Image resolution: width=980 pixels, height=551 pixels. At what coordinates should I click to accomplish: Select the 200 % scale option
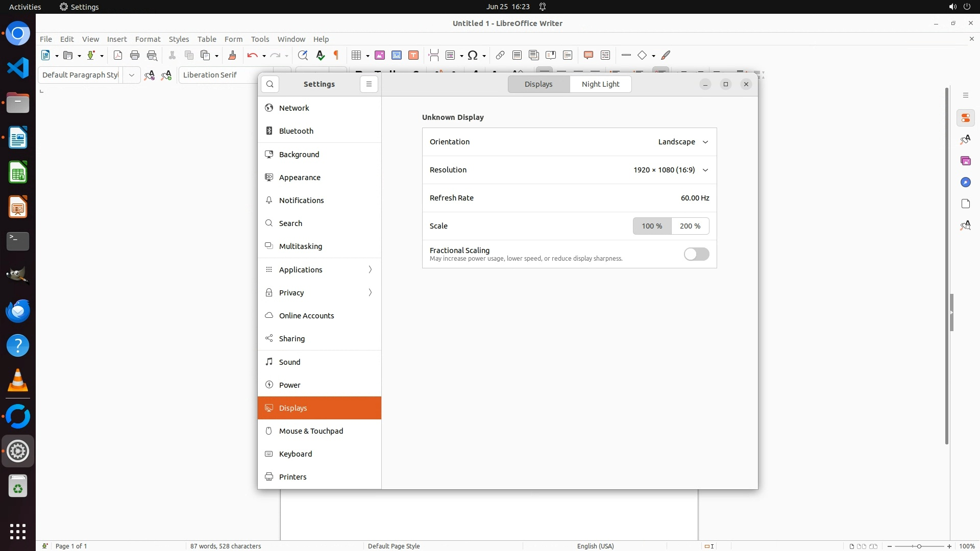pos(690,226)
